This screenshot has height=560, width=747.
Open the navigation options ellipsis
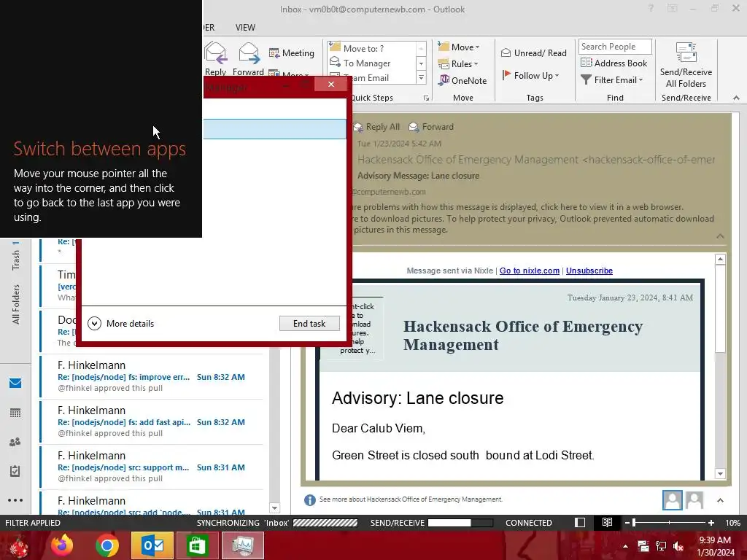tap(15, 500)
